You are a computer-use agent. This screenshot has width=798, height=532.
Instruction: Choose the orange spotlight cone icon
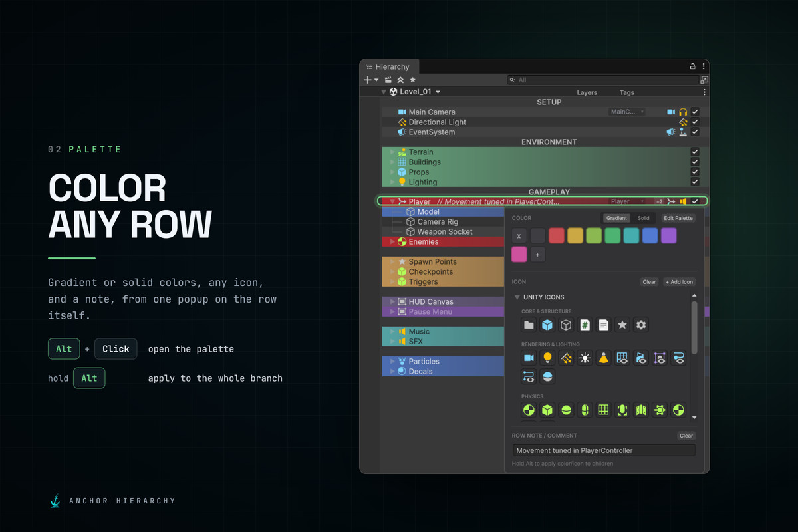(x=604, y=358)
